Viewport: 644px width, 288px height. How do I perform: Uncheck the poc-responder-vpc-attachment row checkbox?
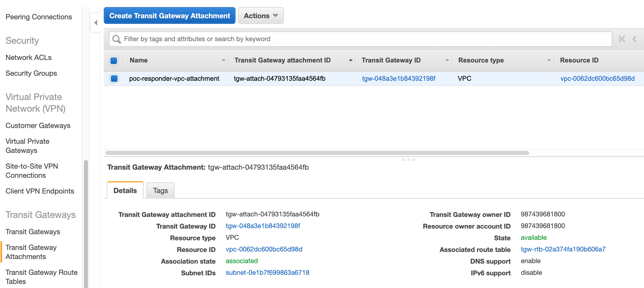[x=114, y=78]
